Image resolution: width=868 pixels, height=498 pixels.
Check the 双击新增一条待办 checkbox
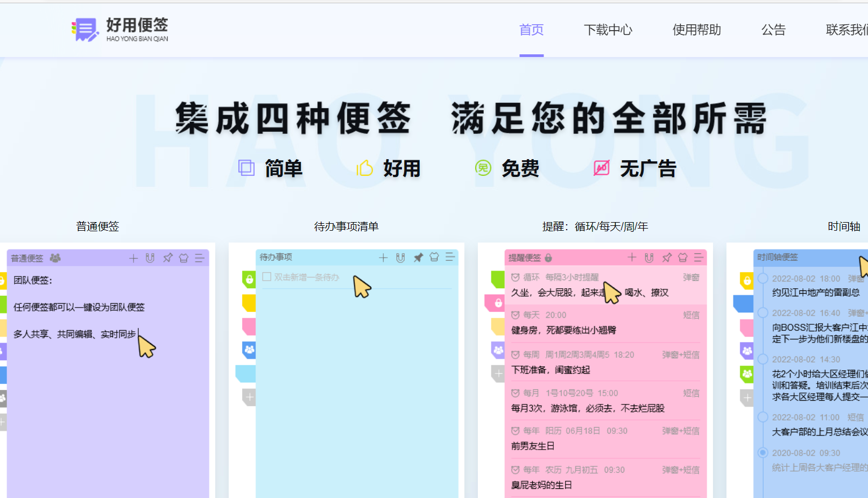coord(266,277)
